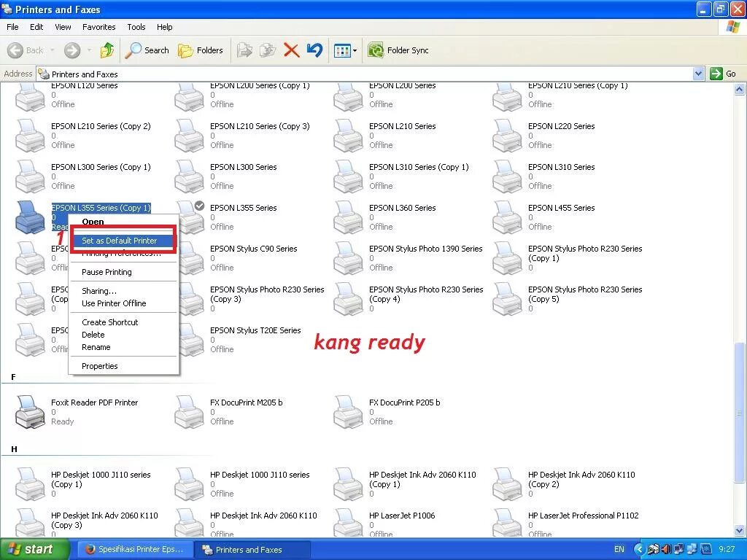Go up one folder level

coord(107,50)
